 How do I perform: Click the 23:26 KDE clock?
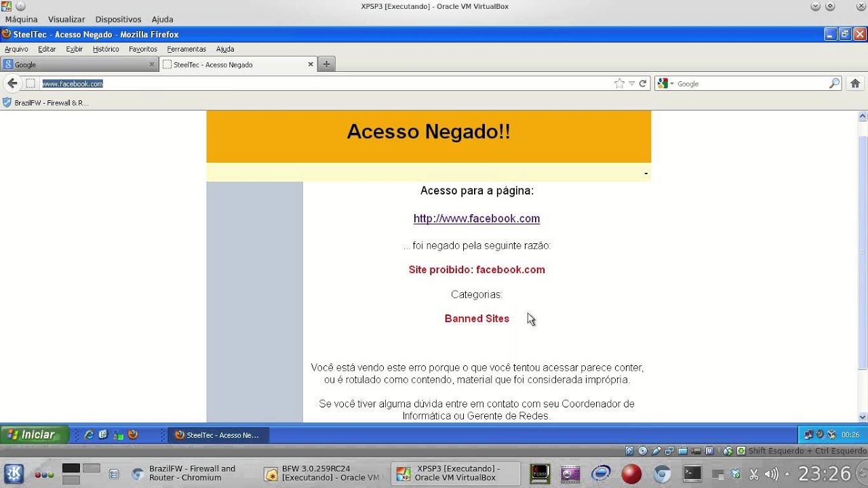(x=824, y=473)
